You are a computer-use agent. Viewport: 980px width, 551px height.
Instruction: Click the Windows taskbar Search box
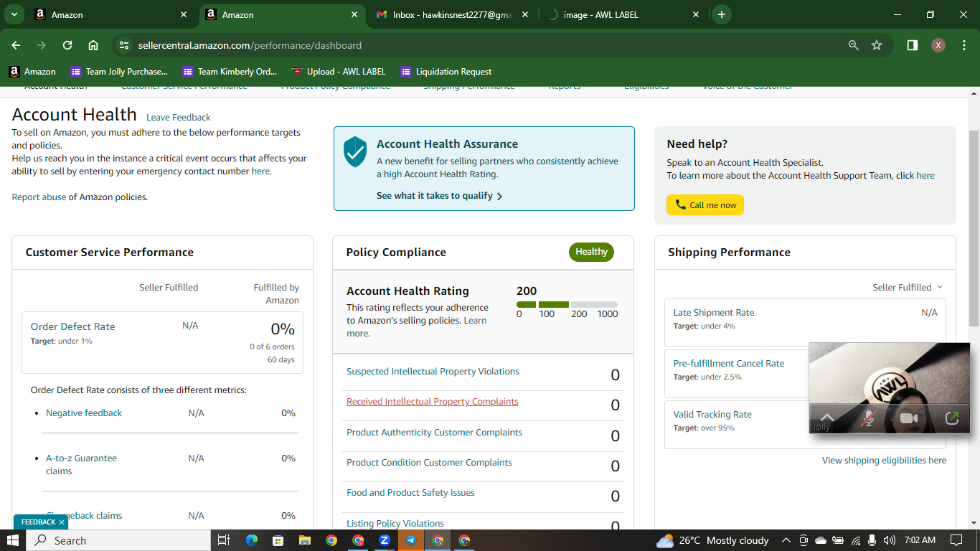coord(118,540)
